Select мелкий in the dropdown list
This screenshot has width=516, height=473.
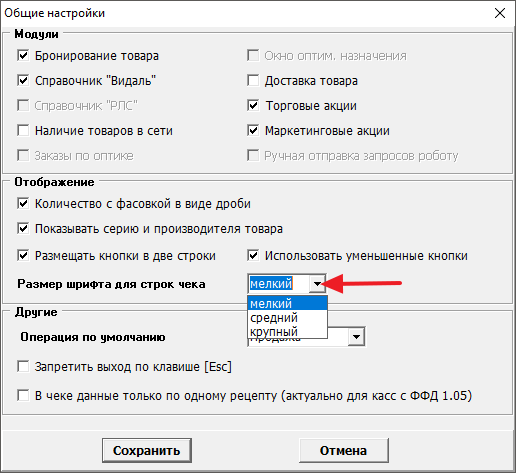coord(287,303)
